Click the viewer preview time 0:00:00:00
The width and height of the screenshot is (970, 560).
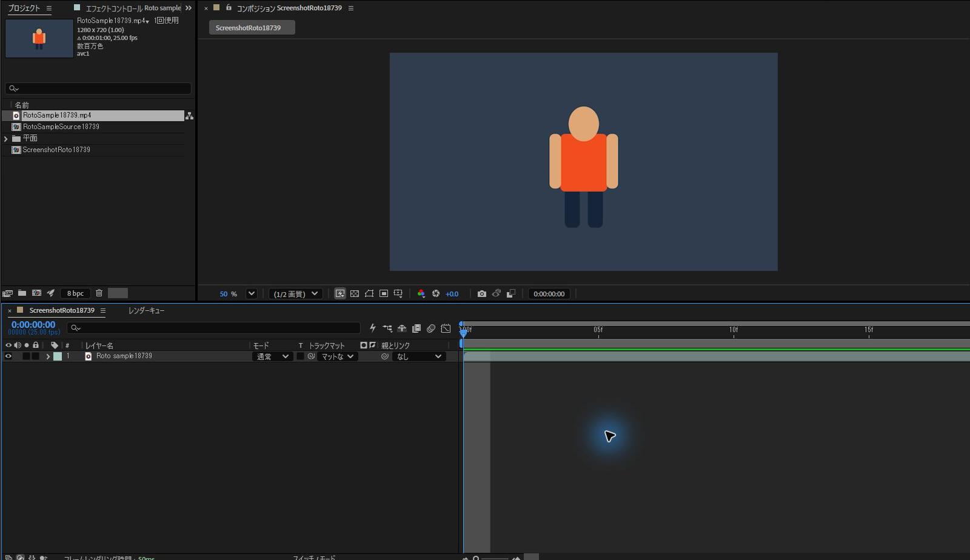(x=549, y=293)
